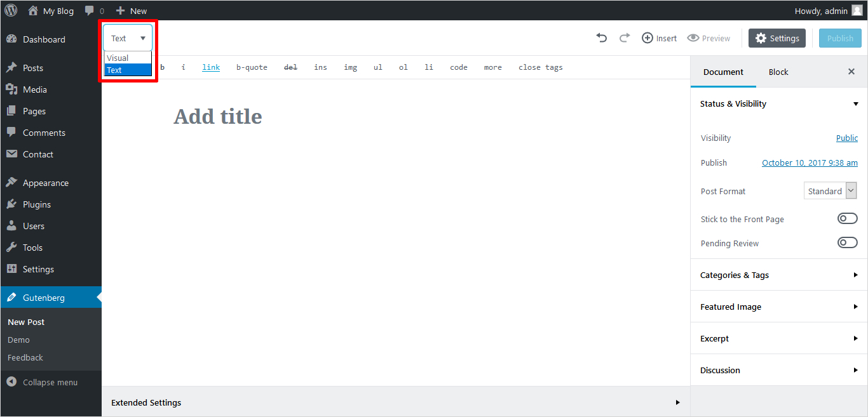The width and height of the screenshot is (868, 417).
Task: Click the redo arrow icon
Action: point(625,38)
